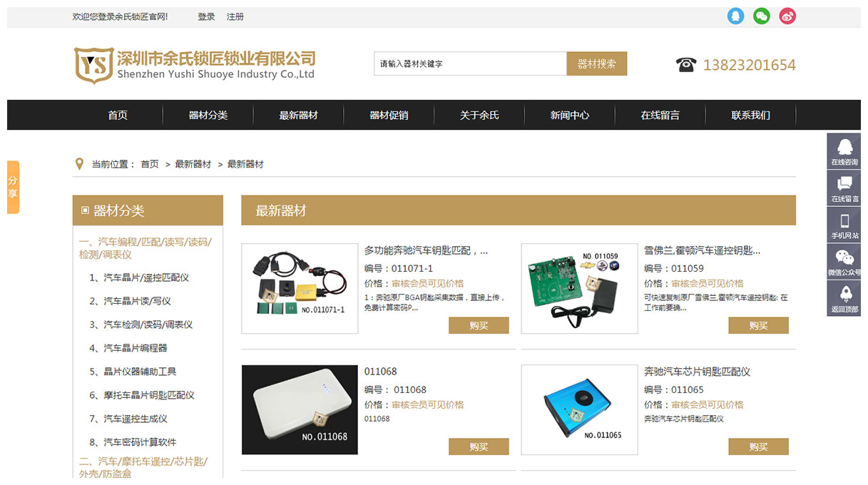Screen dimensions: 868x485
Task: Click the 器材搜索 search button
Action: tap(597, 63)
